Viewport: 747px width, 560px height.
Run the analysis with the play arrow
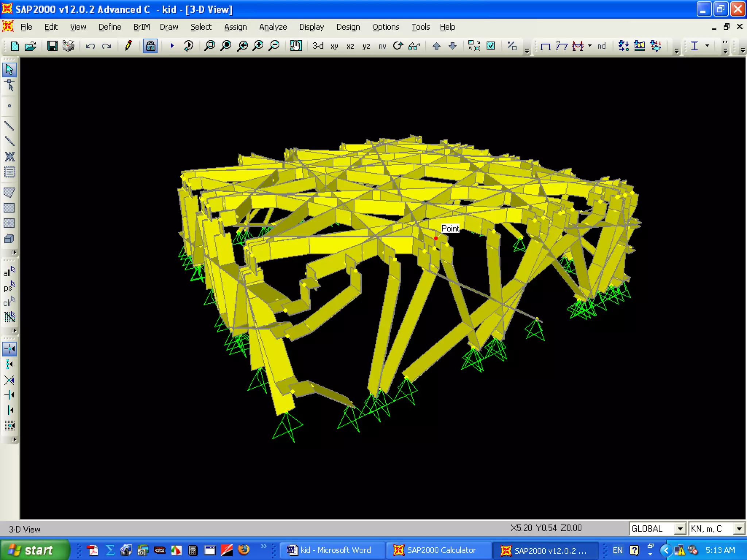coord(172,46)
